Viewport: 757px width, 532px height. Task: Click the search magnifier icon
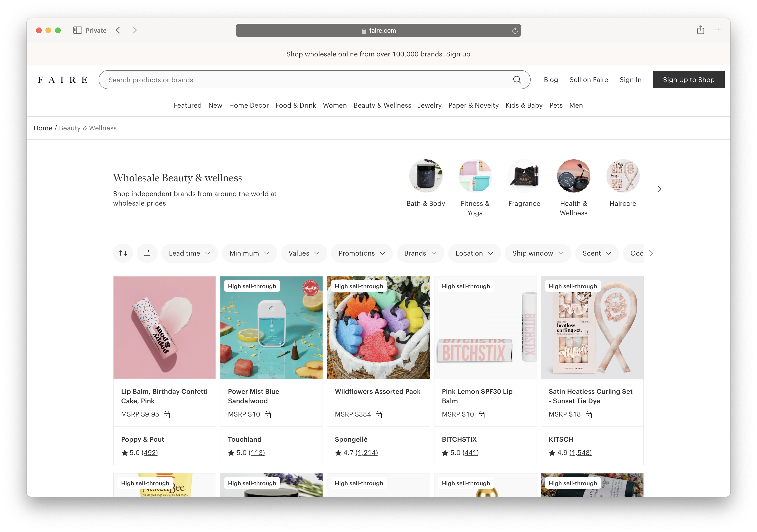point(517,80)
